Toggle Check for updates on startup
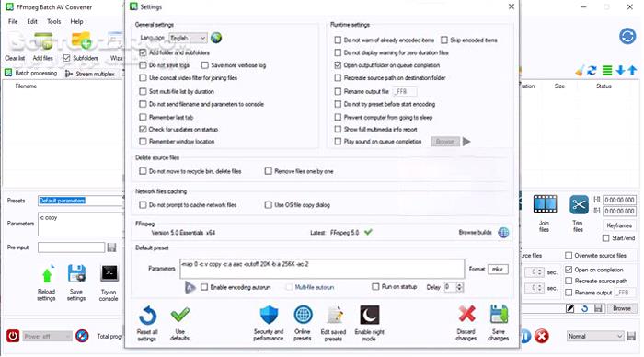 click(x=143, y=129)
